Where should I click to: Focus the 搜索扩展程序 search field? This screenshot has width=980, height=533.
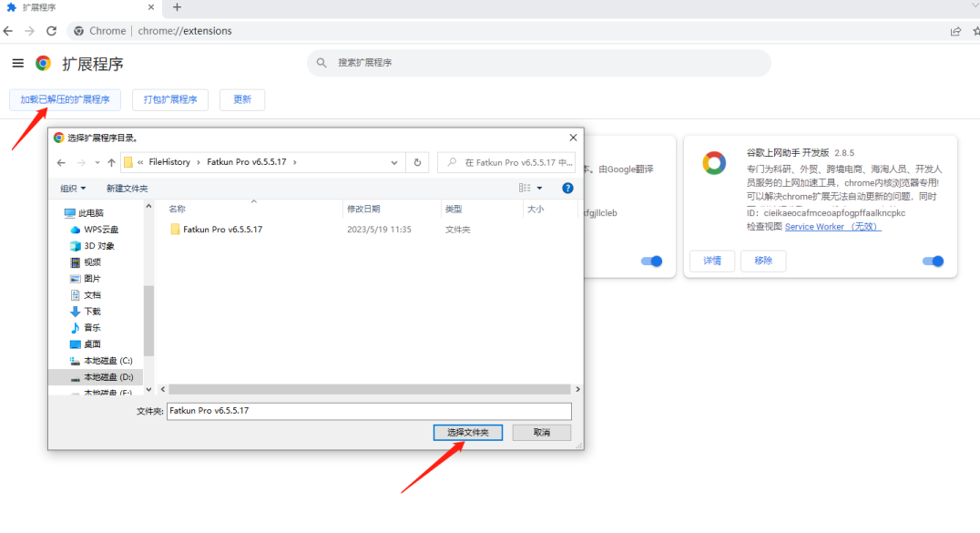pyautogui.click(x=539, y=63)
